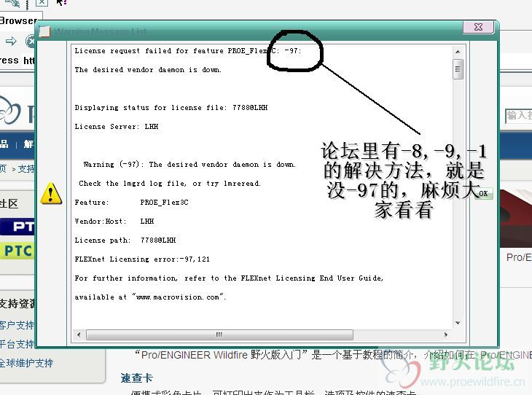The image size is (532, 395).
Task: Click the vertical scrollbar thumb
Action: click(458, 69)
